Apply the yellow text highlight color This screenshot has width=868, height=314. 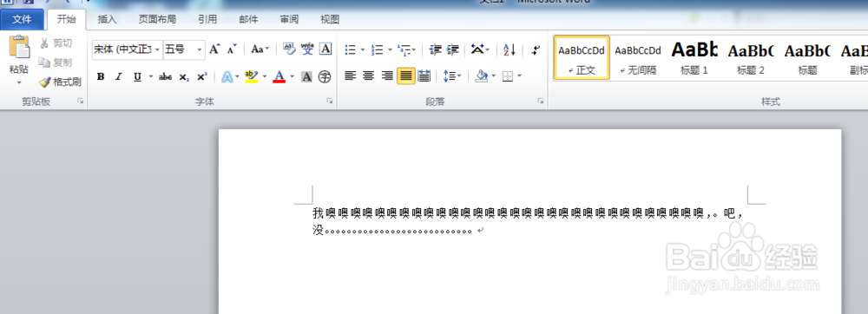252,77
